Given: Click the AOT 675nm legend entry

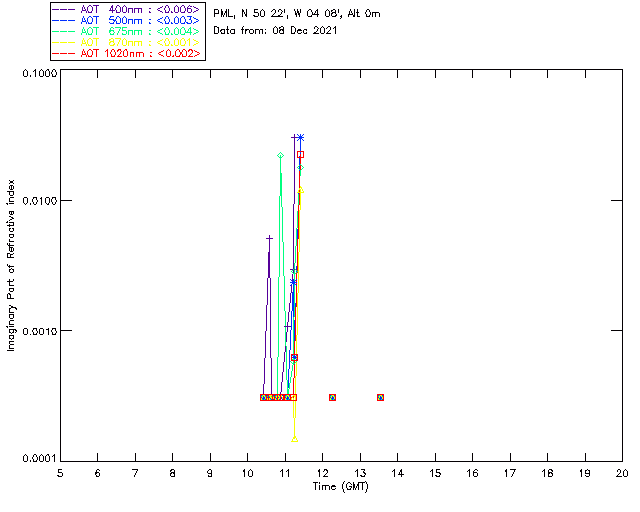Looking at the screenshot, I should coord(128,31).
